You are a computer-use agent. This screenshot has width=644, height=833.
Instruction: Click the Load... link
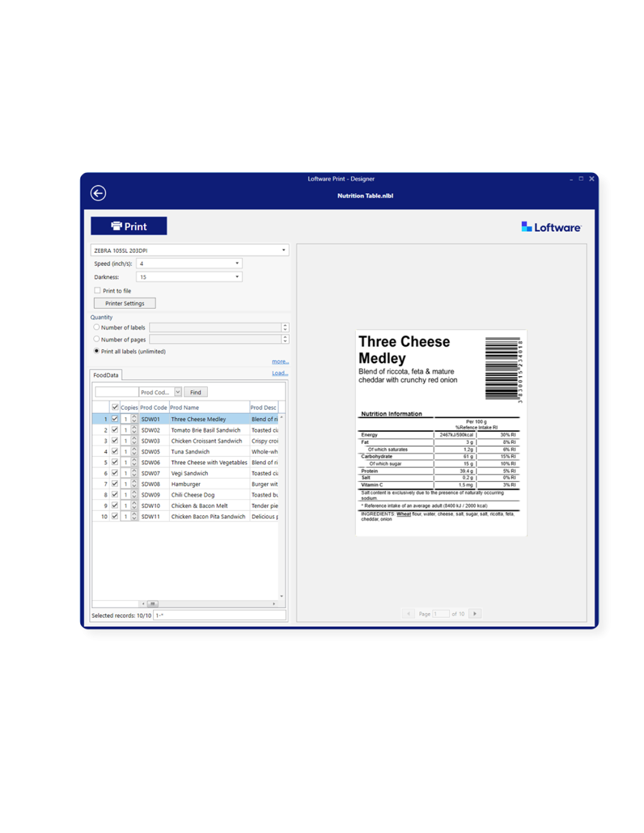[280, 373]
